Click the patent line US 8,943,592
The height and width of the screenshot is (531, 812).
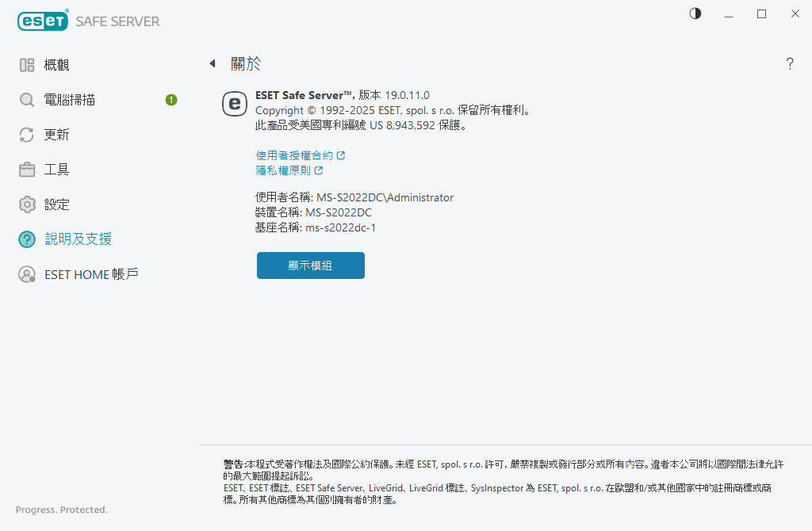[362, 125]
